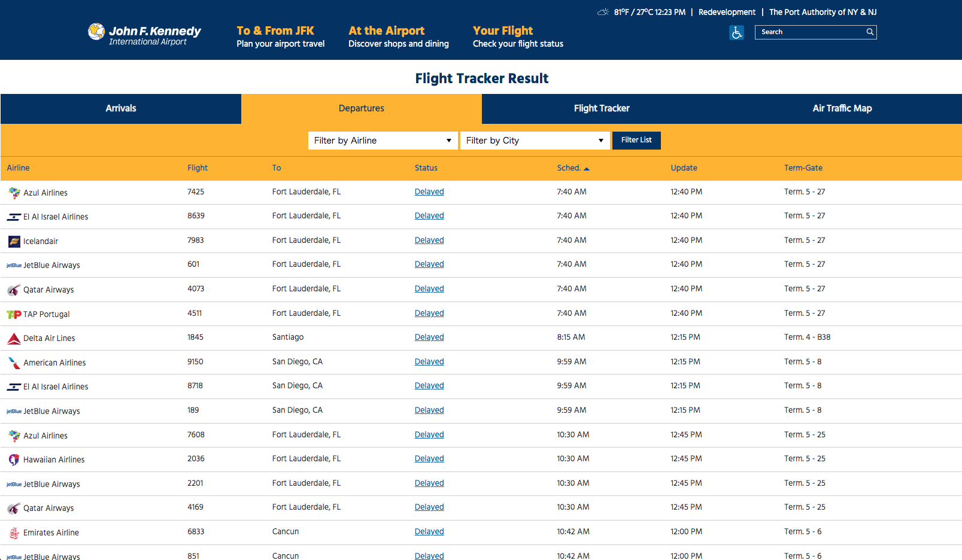Open the Filter by Airline dropdown
The width and height of the screenshot is (962, 560).
[x=383, y=141]
